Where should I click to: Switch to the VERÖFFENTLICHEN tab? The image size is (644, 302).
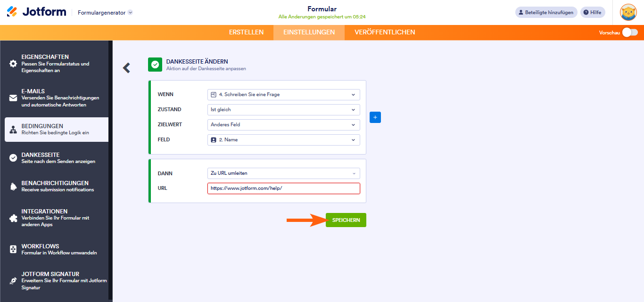(385, 33)
